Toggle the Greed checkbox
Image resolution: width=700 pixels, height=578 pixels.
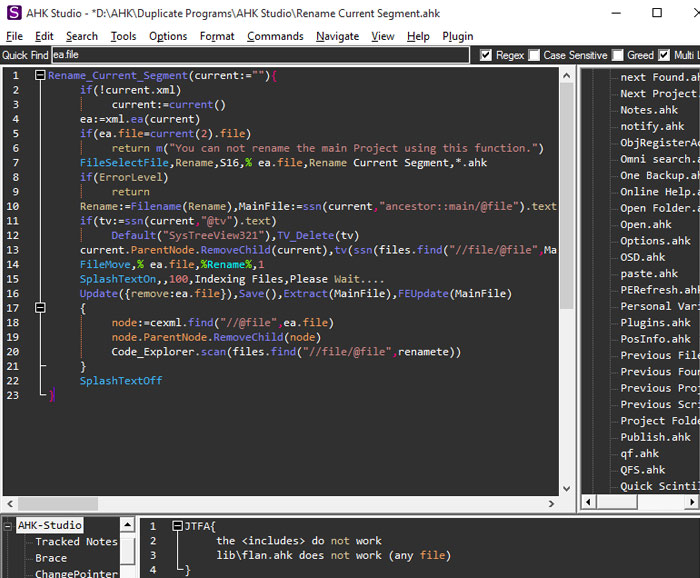point(617,55)
